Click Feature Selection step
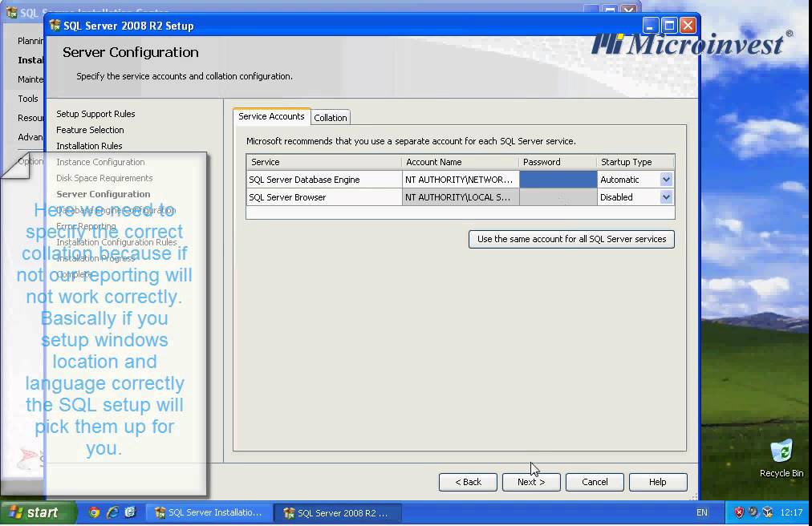The height and width of the screenshot is (526, 812). point(90,130)
